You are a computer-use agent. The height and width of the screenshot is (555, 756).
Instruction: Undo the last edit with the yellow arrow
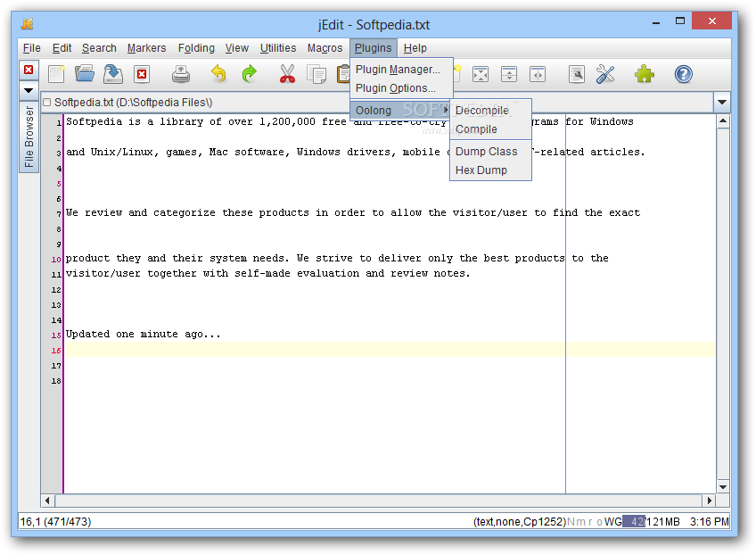pos(219,74)
